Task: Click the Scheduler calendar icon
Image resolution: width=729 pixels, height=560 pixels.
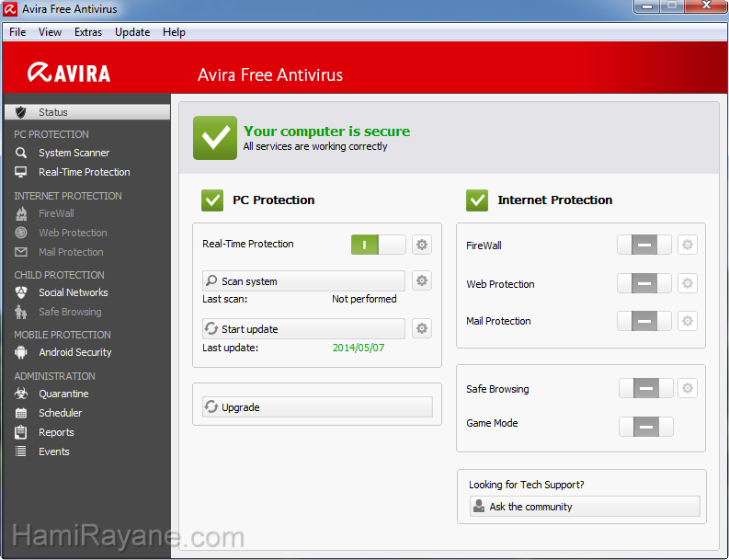Action: [21, 413]
